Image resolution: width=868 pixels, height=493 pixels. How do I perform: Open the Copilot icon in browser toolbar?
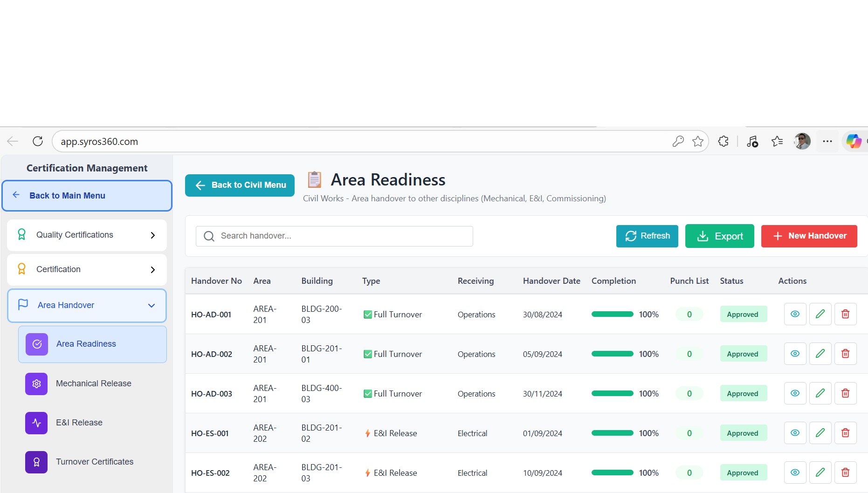tap(854, 141)
